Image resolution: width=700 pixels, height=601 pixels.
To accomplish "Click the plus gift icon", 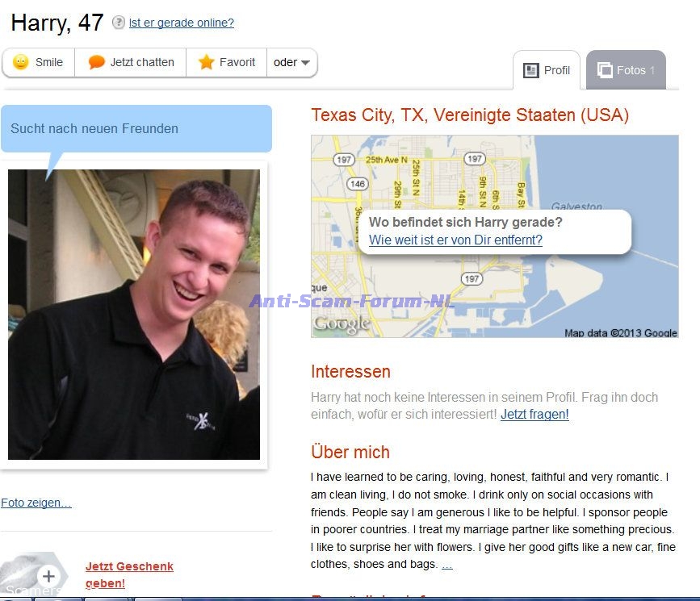I will pos(48,576).
